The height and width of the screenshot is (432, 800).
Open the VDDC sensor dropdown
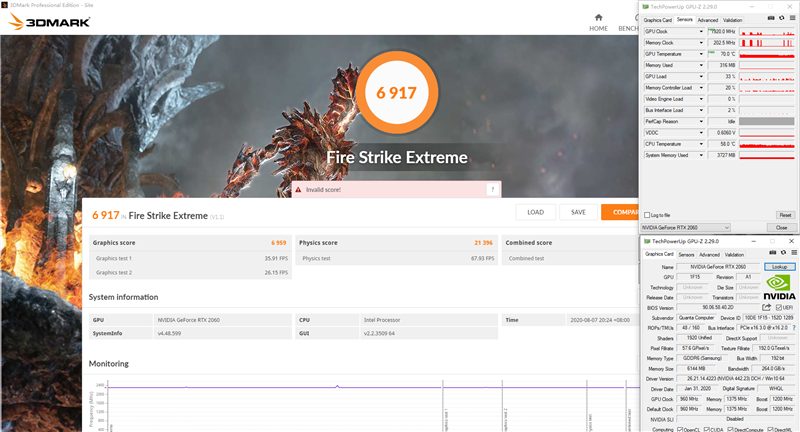coord(701,133)
